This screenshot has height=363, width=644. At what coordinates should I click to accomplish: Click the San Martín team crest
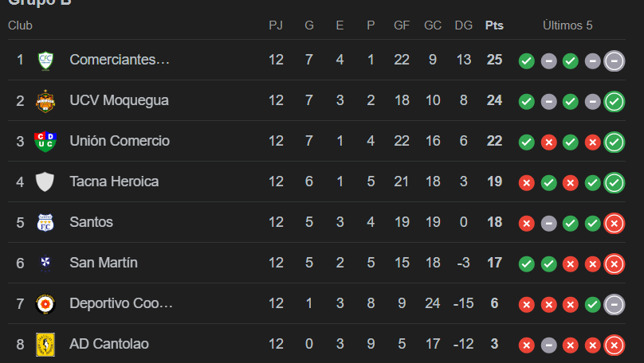[45, 263]
